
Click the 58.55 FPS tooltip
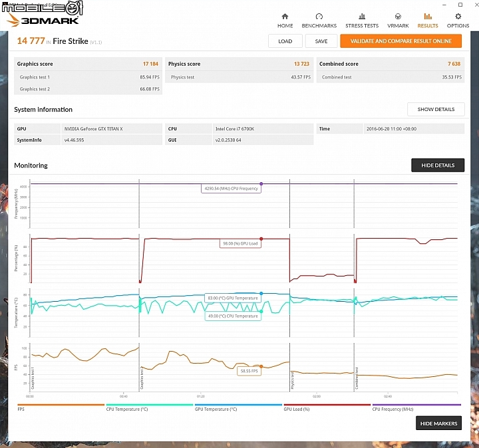pyautogui.click(x=249, y=371)
